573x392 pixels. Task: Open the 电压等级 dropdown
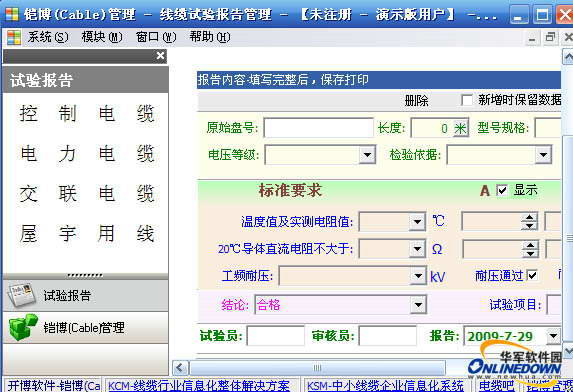(367, 155)
